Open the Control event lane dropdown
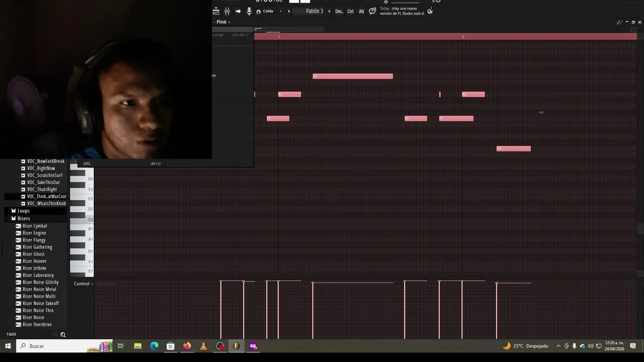 tap(84, 284)
